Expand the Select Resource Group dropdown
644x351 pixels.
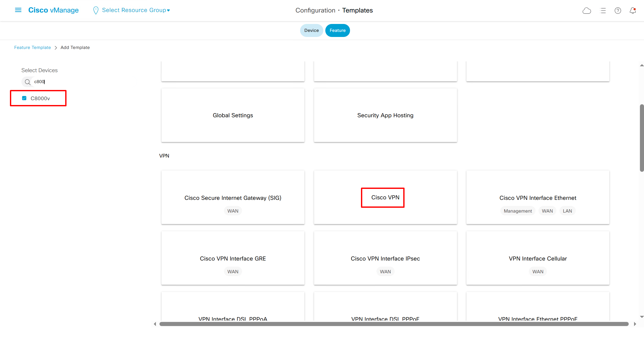[136, 10]
